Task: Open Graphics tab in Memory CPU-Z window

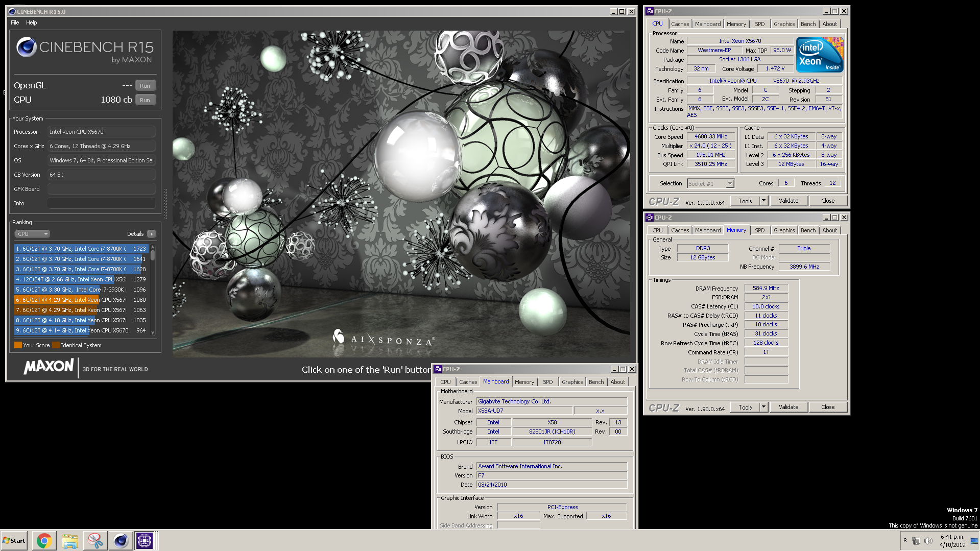Action: tap(784, 230)
